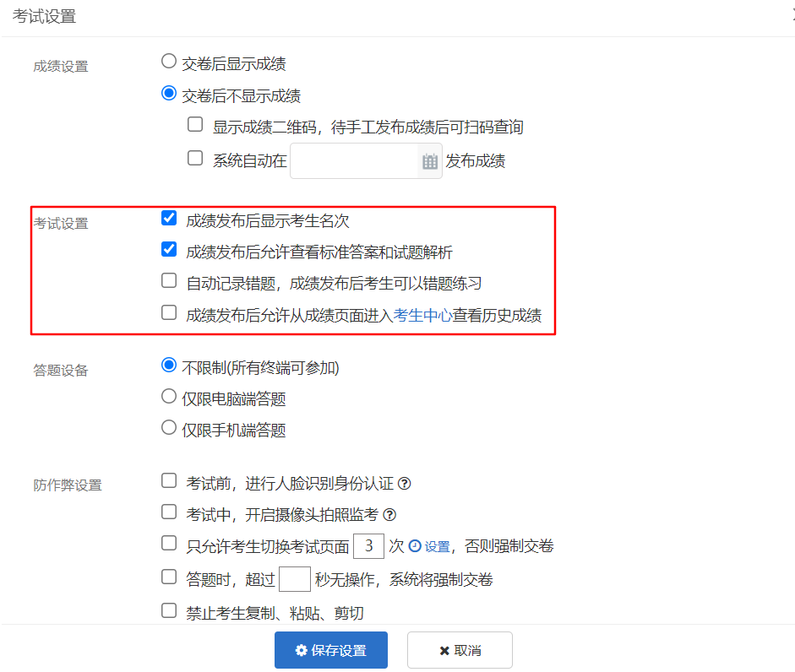
Task: Uncheck 允许查看标准答案和试题解析 checkbox
Action: [x=169, y=249]
